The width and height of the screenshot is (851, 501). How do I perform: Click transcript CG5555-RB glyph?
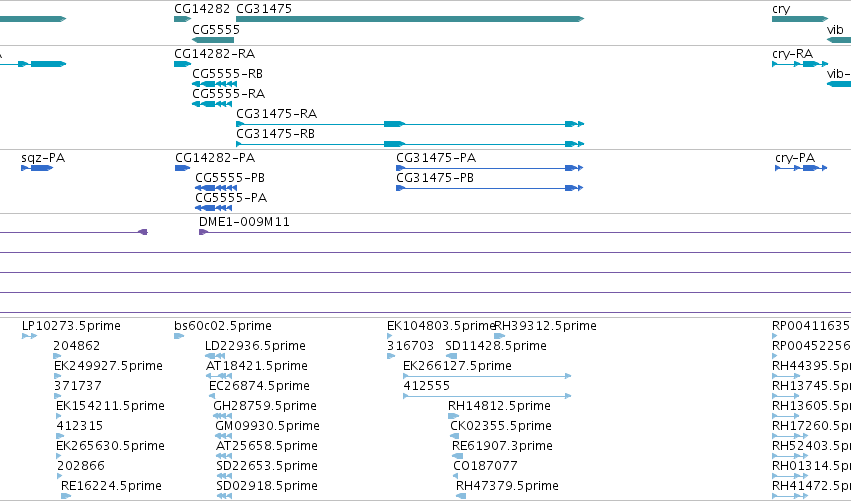[x=214, y=84]
